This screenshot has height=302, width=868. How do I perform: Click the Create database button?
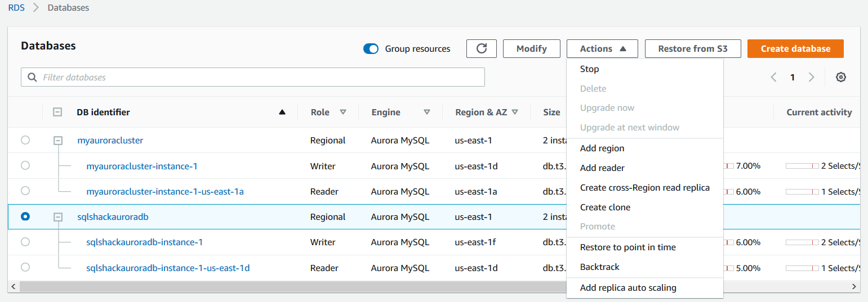[x=795, y=48]
